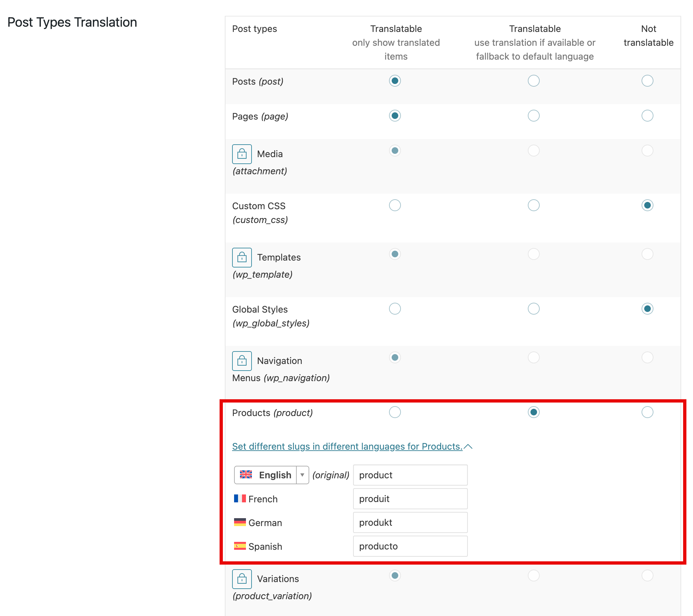Click the German flag icon
The image size is (693, 616).
(240, 522)
